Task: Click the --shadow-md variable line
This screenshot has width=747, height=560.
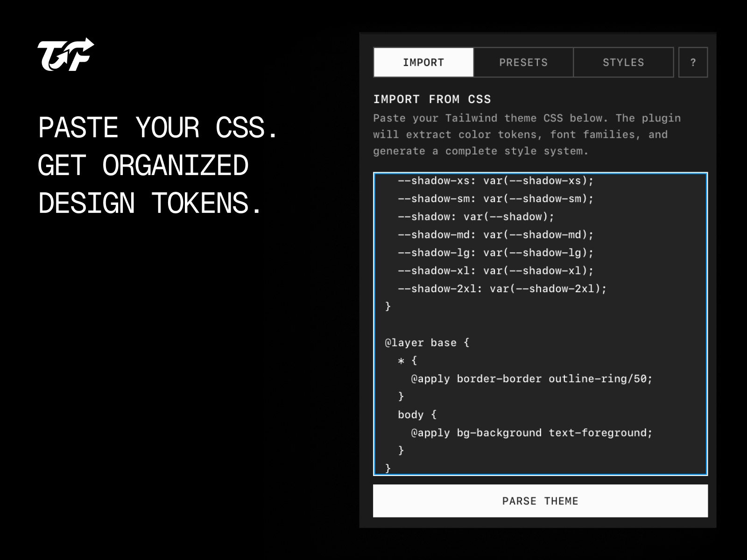Action: [x=495, y=234]
